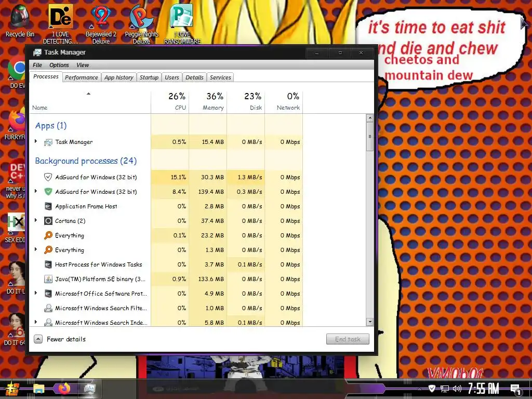Click the Firefox FURRYF desktop shortcut
Screen dimensions: 532x399
point(16,124)
